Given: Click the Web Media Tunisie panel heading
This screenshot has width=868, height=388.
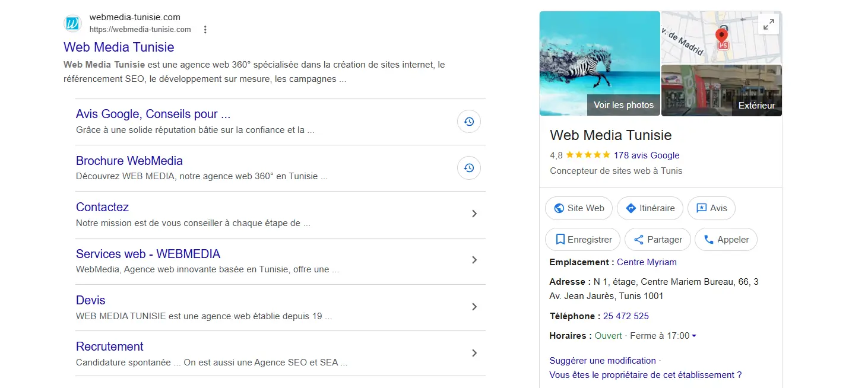Looking at the screenshot, I should 611,135.
